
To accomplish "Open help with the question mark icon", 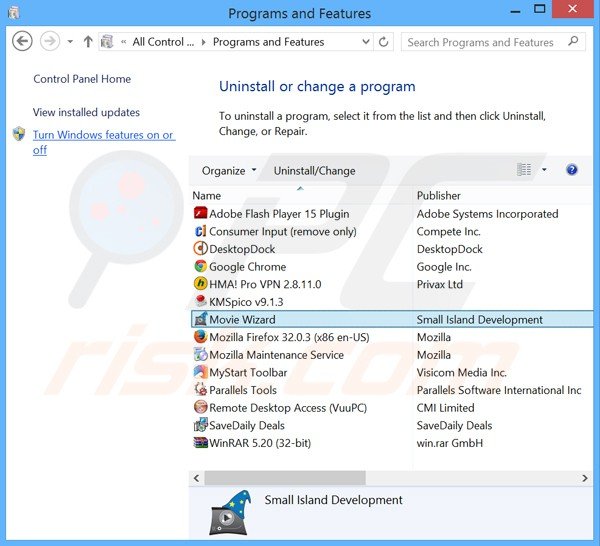I will click(x=572, y=170).
